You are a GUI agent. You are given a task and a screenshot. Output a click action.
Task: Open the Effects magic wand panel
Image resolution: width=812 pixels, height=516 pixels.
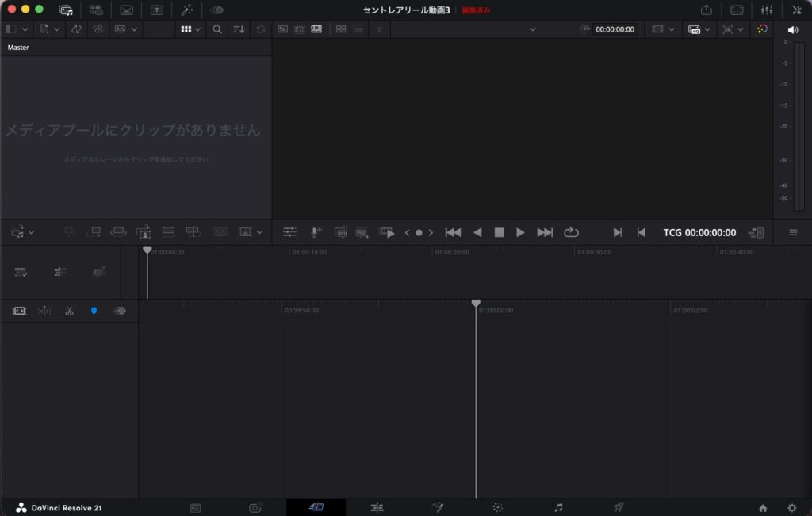coord(187,10)
